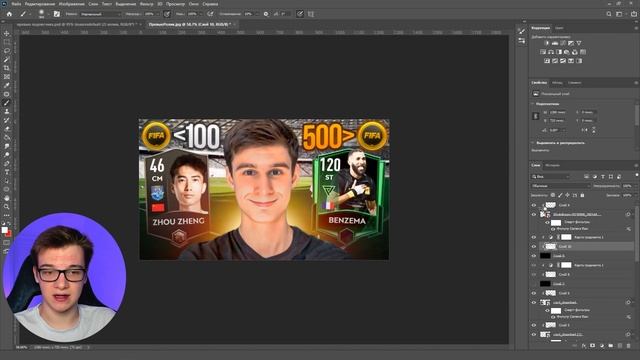Click the W width field in Properties

(558, 112)
